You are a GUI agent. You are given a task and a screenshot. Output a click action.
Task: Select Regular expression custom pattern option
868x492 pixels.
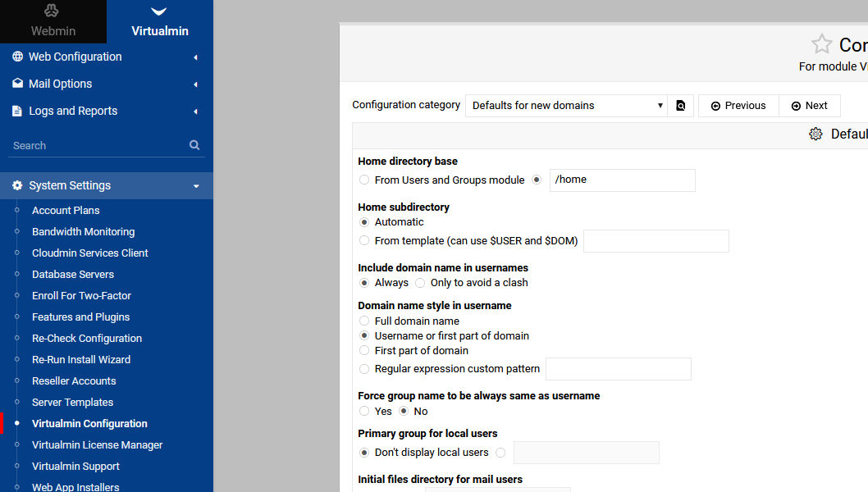click(x=364, y=368)
